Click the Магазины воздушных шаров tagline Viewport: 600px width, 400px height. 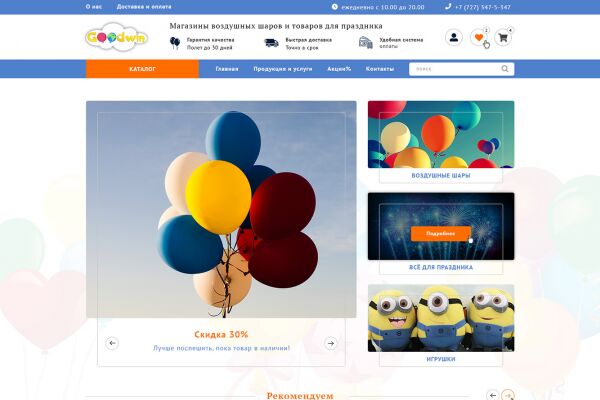click(276, 26)
